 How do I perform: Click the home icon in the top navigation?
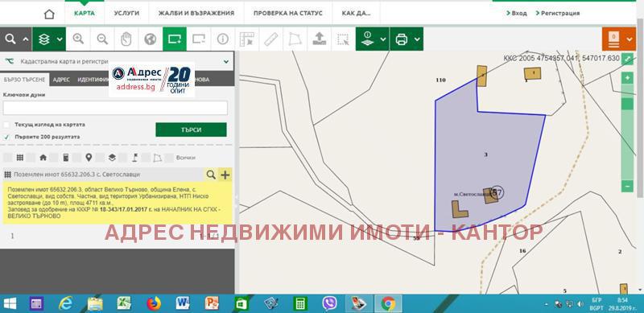click(x=49, y=14)
